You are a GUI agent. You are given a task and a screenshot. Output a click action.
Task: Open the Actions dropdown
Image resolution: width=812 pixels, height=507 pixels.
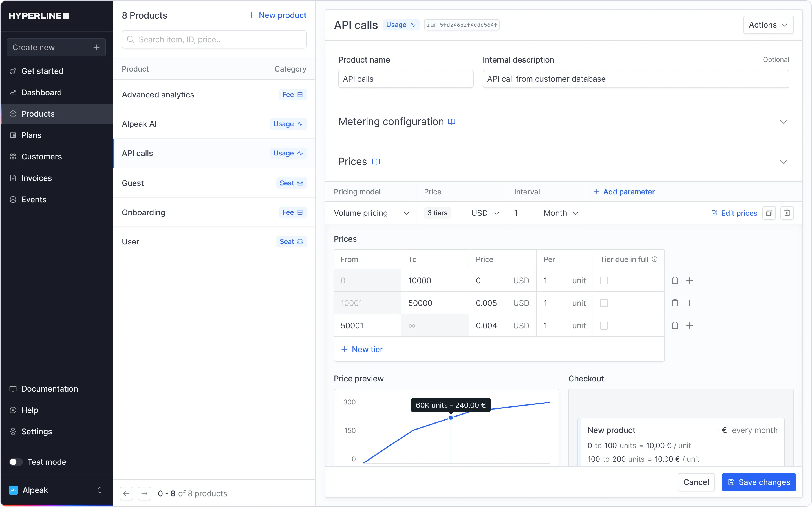tap(768, 25)
